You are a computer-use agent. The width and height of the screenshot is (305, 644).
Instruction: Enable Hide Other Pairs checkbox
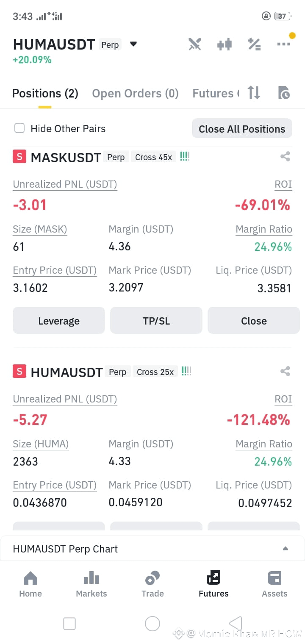pos(19,128)
